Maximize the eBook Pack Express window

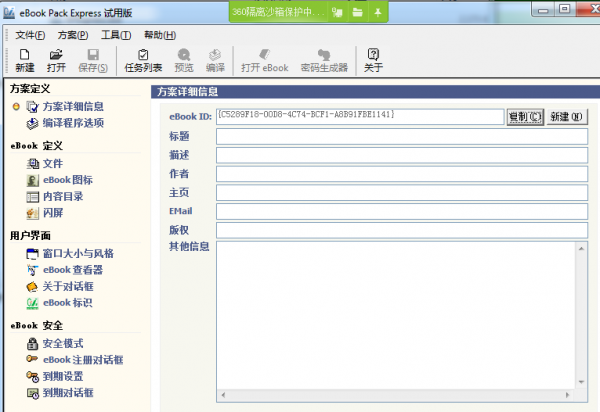565,9
